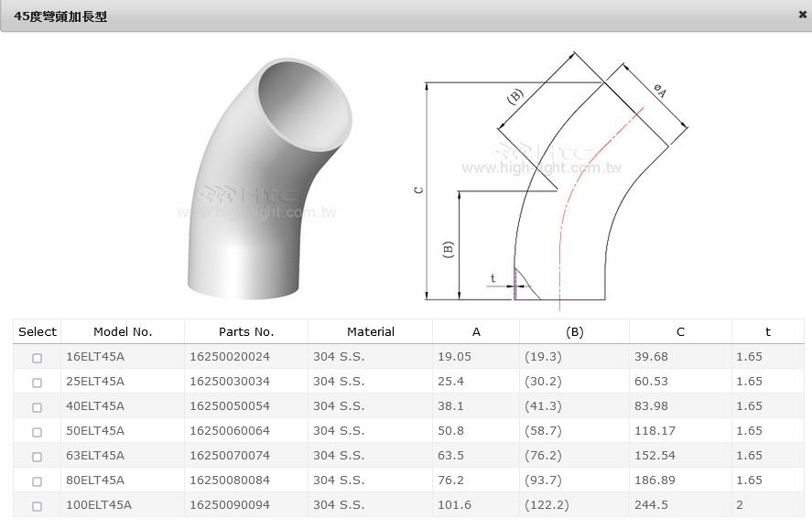This screenshot has width=812, height=529.
Task: Select the 25ELT45A row checkbox
Action: tap(38, 383)
